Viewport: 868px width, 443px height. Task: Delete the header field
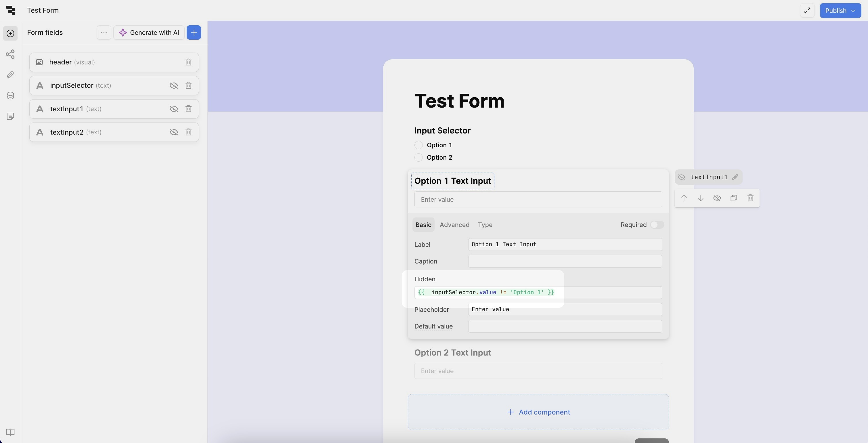coord(188,62)
